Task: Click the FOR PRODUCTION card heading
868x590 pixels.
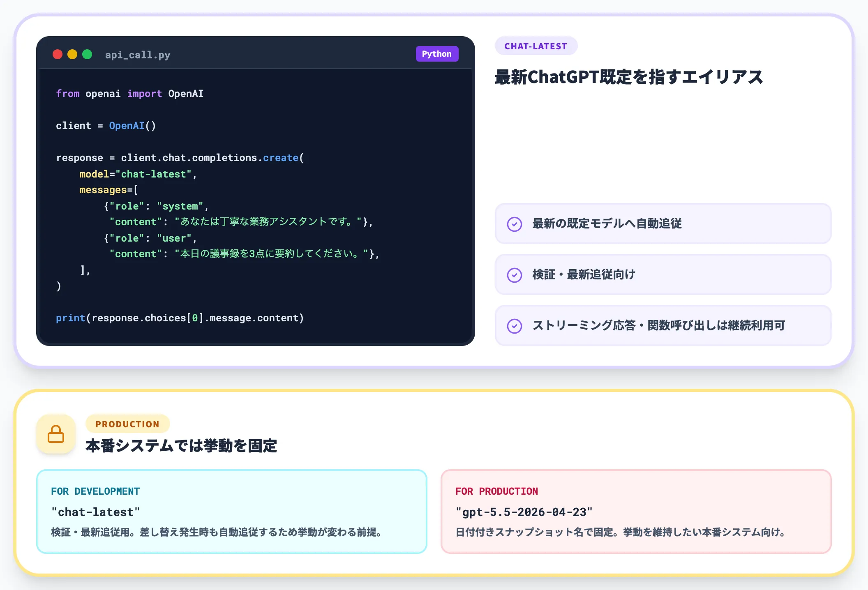Action: [496, 491]
